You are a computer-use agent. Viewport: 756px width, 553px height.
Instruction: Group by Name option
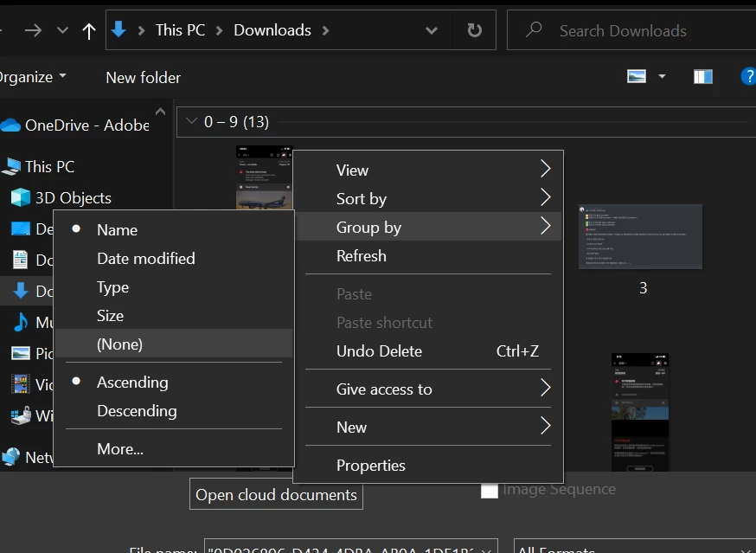click(x=174, y=229)
